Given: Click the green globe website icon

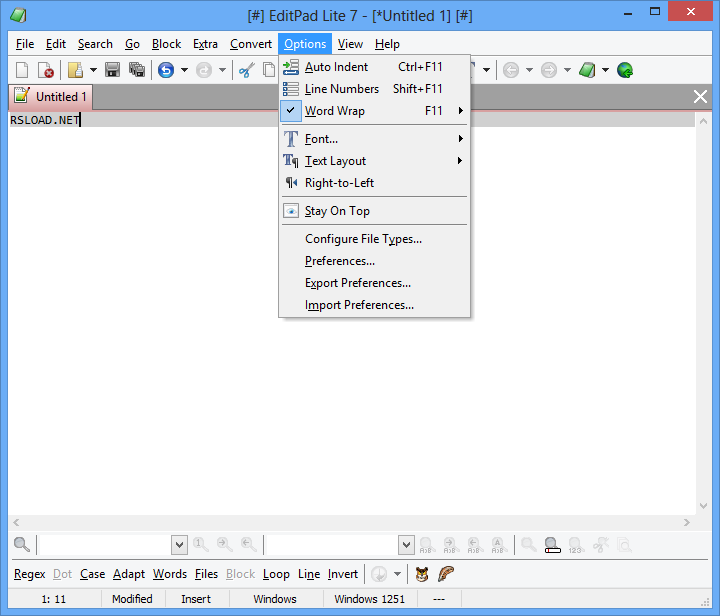Looking at the screenshot, I should coord(625,70).
